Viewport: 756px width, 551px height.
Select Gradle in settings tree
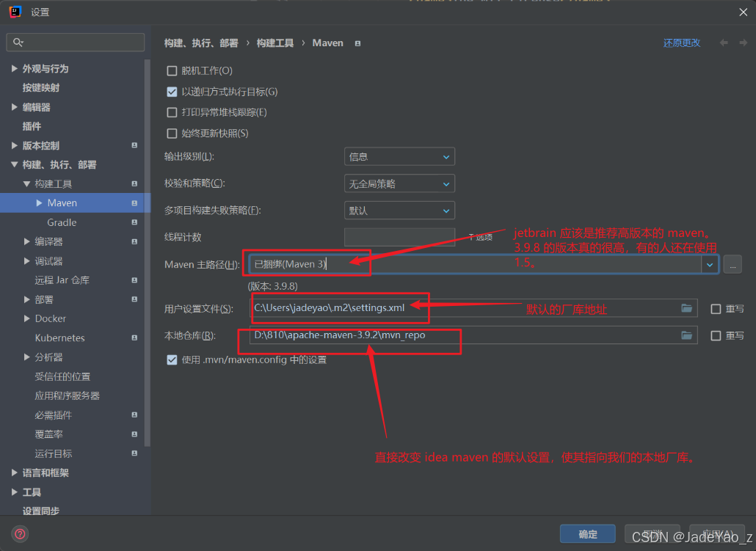62,222
